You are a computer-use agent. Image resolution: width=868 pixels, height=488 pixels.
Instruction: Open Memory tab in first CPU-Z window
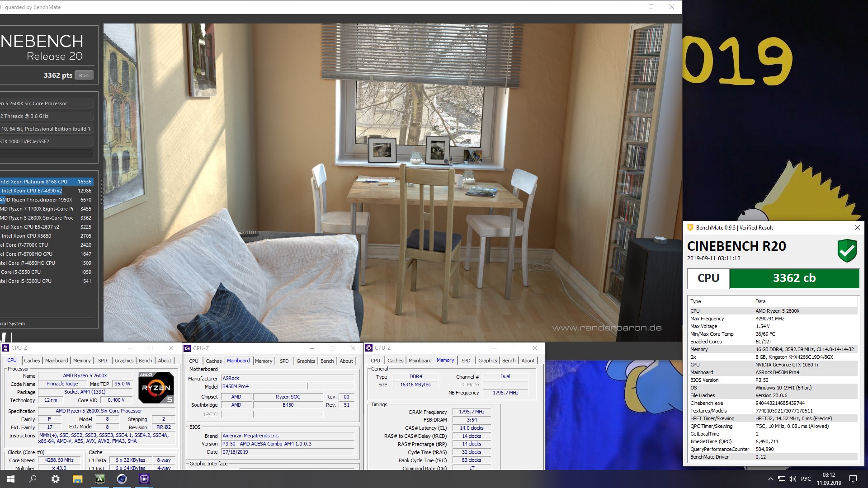(82, 361)
